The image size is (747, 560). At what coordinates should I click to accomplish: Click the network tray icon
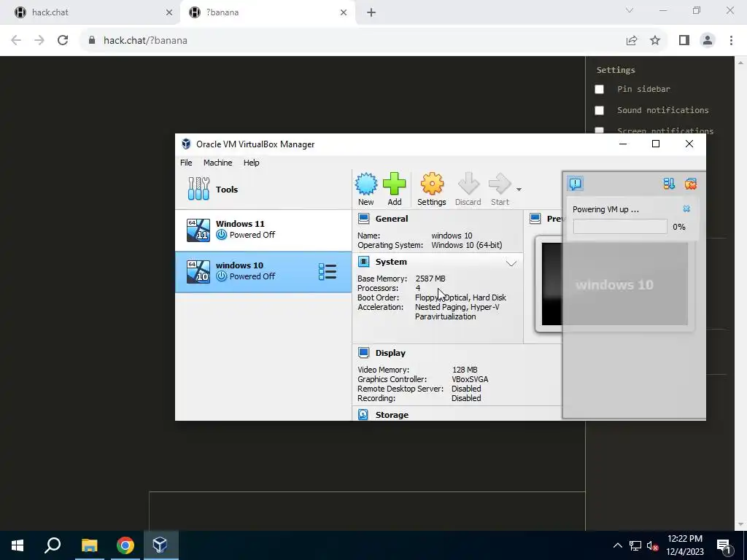pos(635,545)
